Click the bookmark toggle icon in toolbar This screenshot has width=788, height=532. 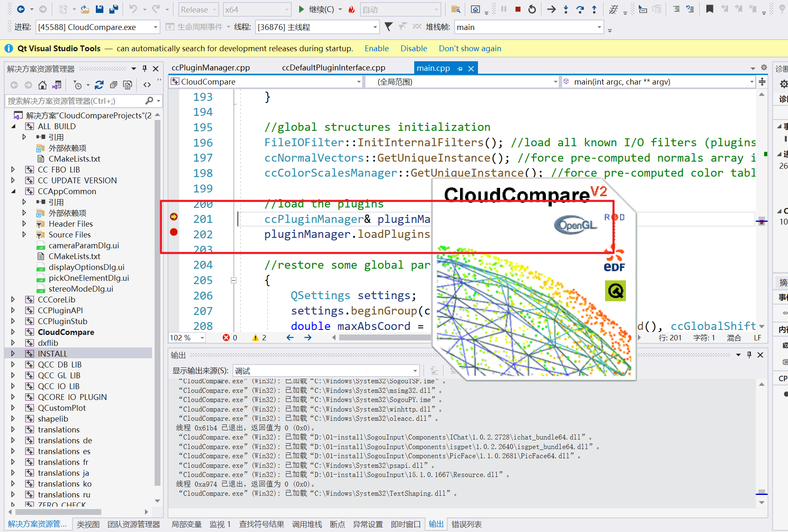[709, 9]
